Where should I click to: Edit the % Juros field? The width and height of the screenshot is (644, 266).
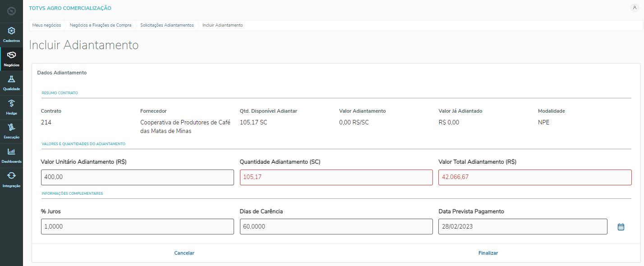click(138, 226)
